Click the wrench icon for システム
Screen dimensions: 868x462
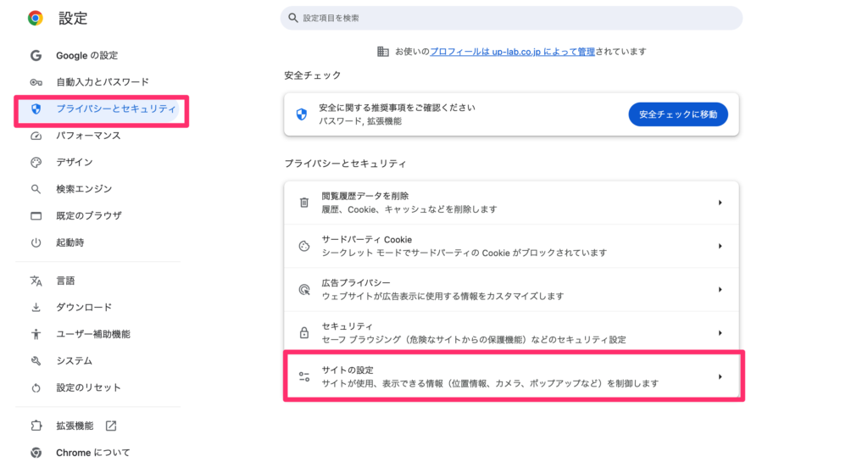pyautogui.click(x=36, y=361)
